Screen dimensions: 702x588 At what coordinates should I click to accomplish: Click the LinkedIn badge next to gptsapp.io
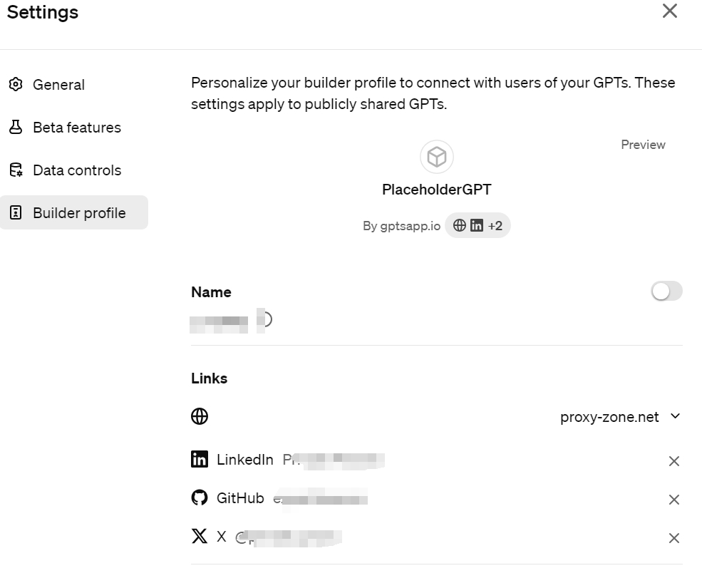tap(476, 225)
